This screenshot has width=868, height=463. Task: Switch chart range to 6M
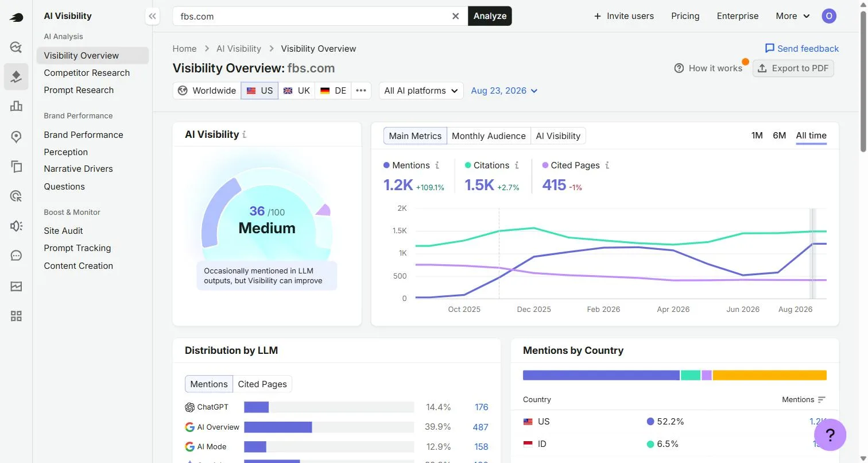pos(779,136)
